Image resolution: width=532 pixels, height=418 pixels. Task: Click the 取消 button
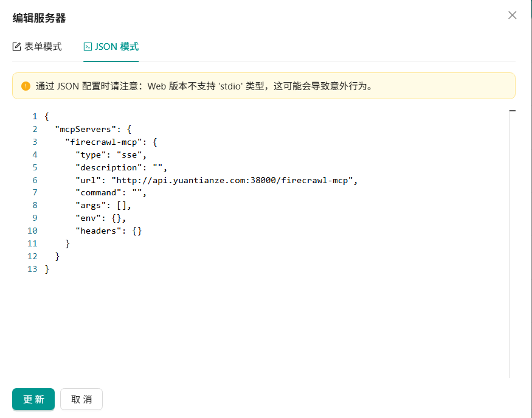(x=81, y=399)
